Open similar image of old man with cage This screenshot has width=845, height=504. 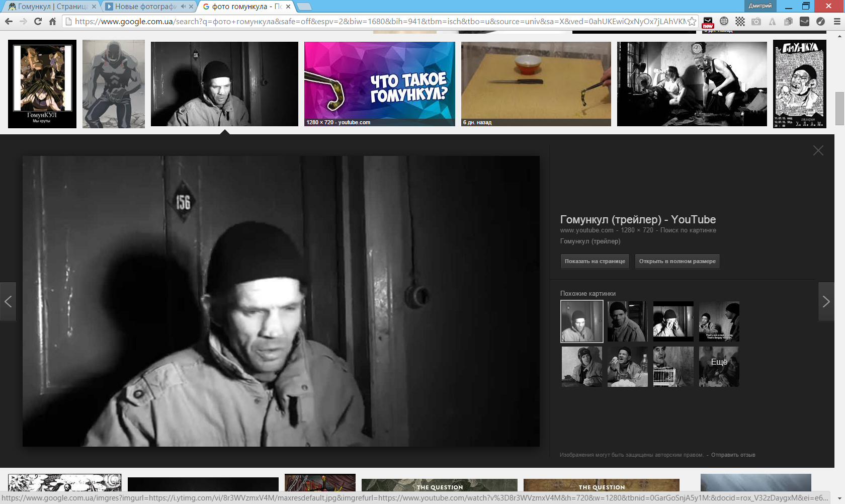pos(673,366)
